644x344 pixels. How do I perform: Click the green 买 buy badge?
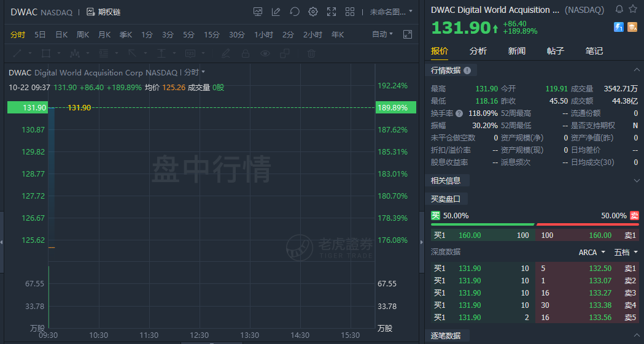click(435, 216)
